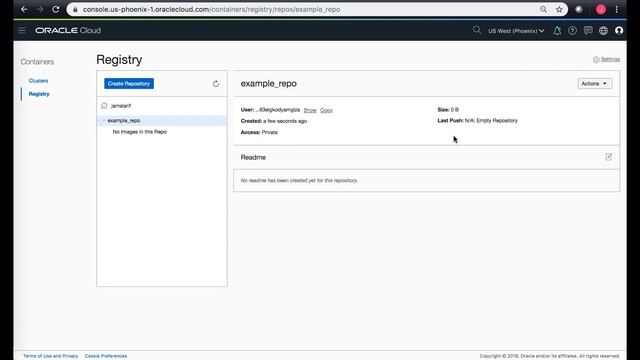Open the Actions dropdown
640x360 pixels.
tap(595, 84)
